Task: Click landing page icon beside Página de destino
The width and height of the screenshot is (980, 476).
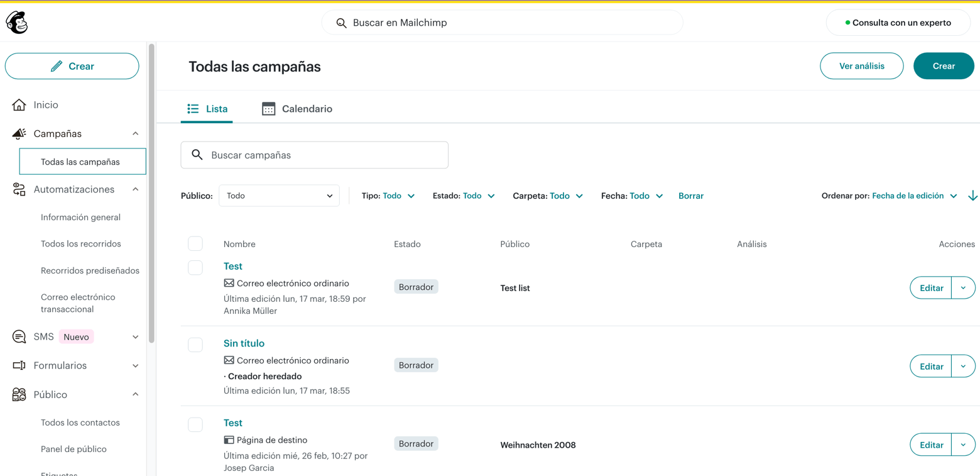Action: coord(229,440)
